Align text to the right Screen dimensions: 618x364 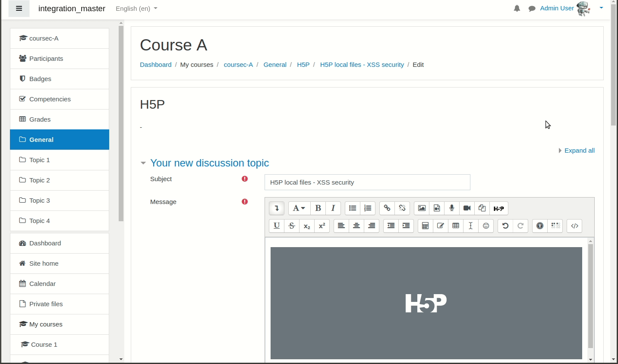372,226
